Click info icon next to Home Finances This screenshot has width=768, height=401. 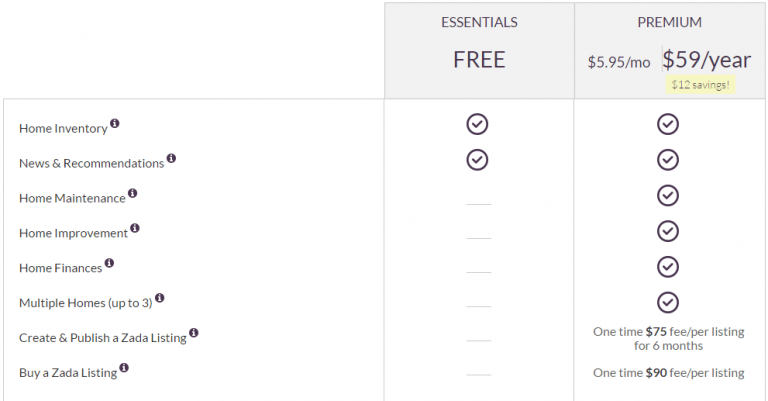[x=109, y=263]
